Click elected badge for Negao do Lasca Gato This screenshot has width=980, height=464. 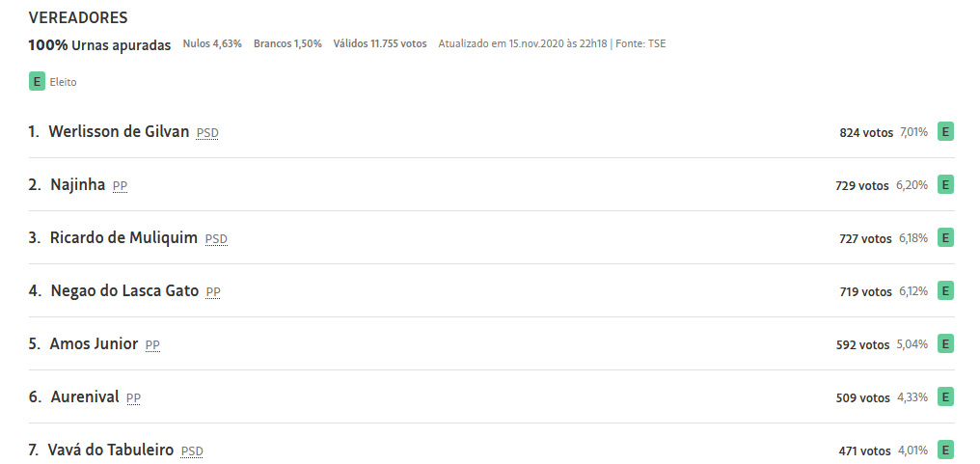pyautogui.click(x=945, y=290)
